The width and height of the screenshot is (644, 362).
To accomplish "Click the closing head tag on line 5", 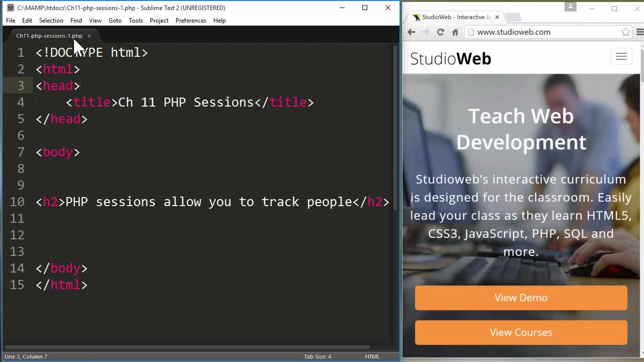I will 61,119.
